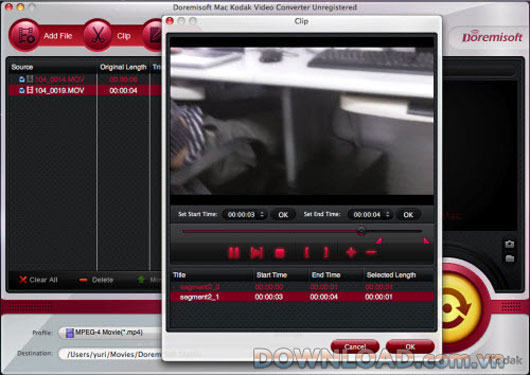
Task: Open the Profile dropdown MPEG-4 Movie
Action: click(x=110, y=332)
